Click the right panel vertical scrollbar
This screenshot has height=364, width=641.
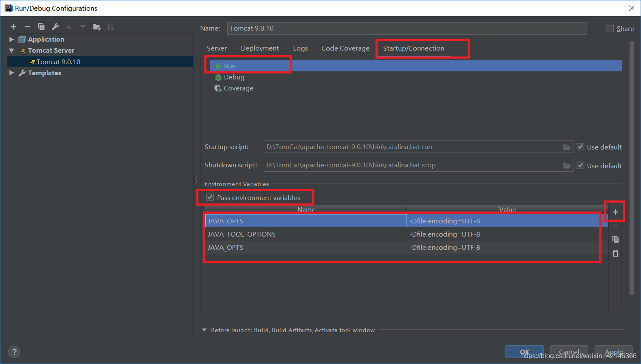click(x=631, y=167)
